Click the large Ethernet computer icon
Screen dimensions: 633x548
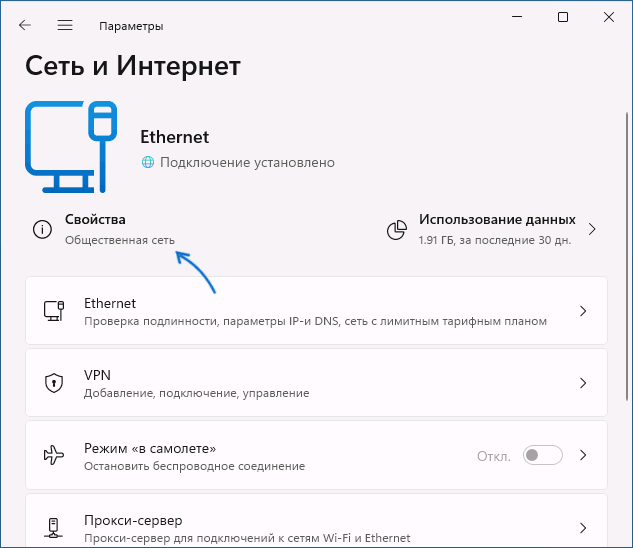click(71, 147)
